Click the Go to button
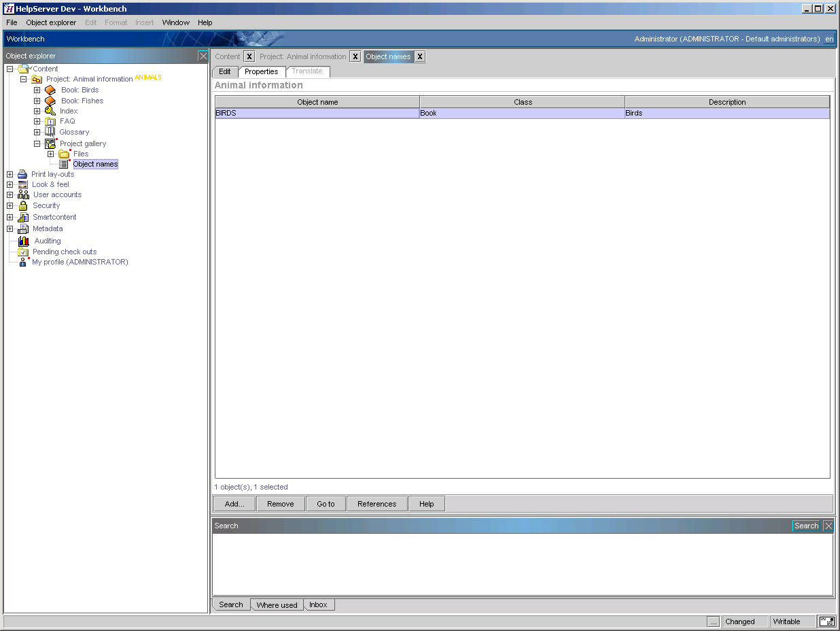 (326, 504)
